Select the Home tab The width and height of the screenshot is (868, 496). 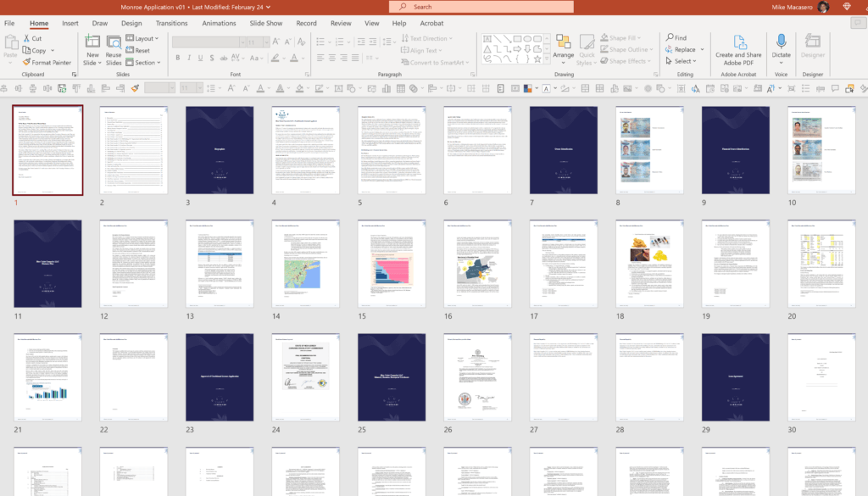[39, 23]
